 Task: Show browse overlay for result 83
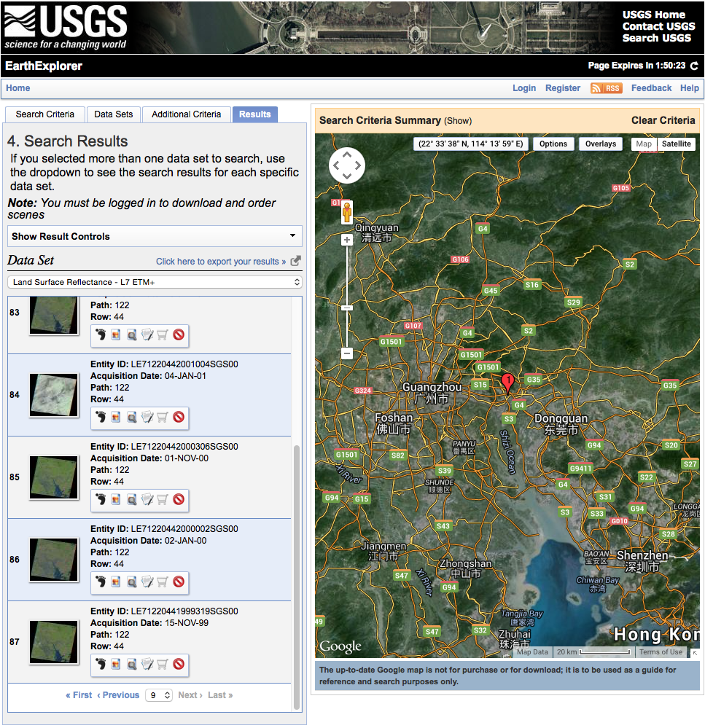click(116, 334)
